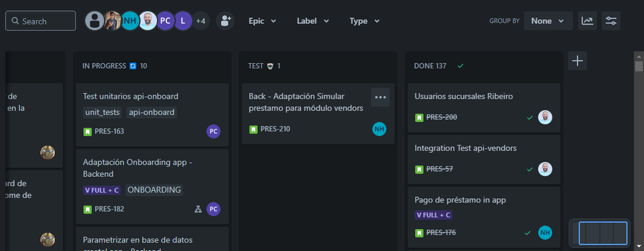Open issue key PRES-176
This screenshot has width=644, height=251.
point(441,233)
